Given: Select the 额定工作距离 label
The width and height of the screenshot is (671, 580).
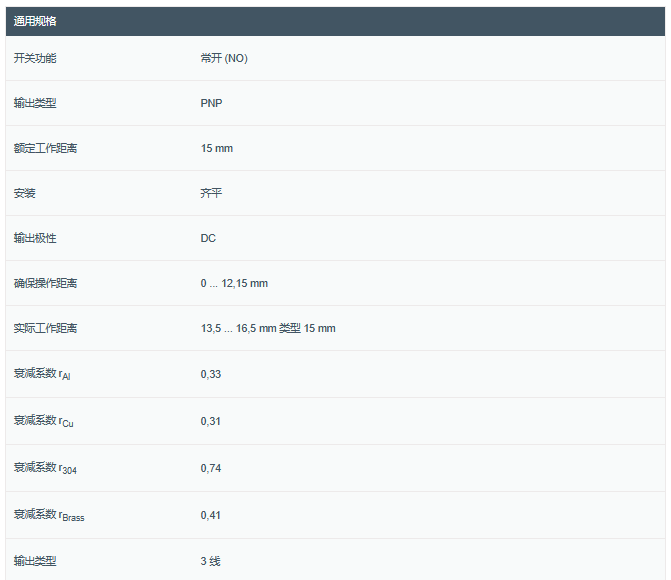Looking at the screenshot, I should pos(45,148).
